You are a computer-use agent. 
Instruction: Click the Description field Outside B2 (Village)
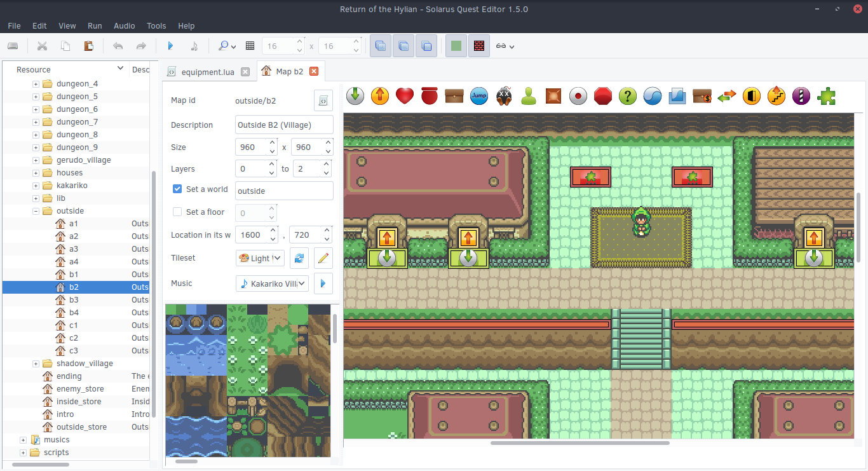point(284,125)
